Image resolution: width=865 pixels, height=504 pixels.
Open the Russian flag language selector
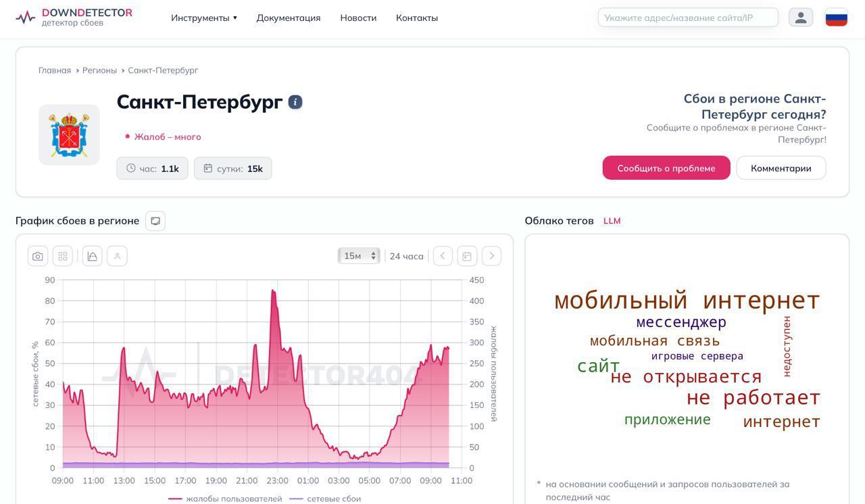(x=837, y=18)
